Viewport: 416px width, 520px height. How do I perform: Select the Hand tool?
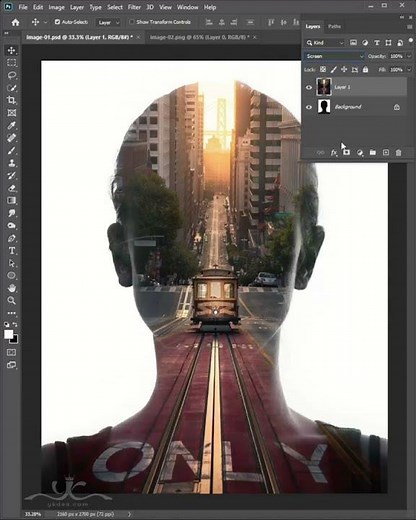[x=12, y=288]
